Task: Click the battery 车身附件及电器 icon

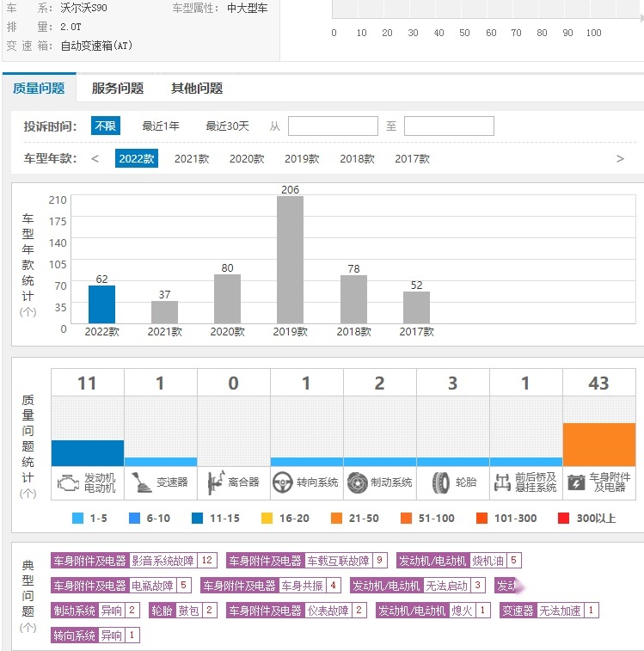Action: point(576,482)
